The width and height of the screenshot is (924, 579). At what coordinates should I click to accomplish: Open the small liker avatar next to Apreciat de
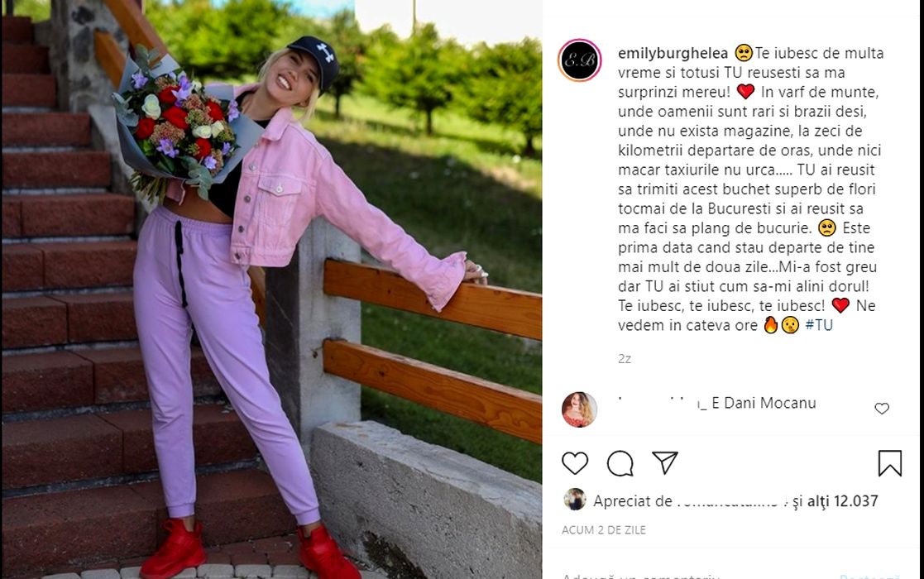click(574, 500)
